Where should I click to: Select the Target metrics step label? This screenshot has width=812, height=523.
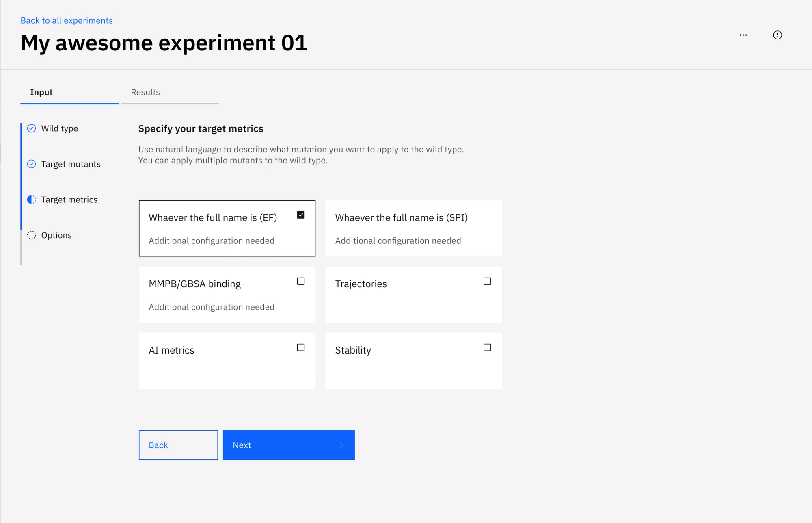point(69,200)
